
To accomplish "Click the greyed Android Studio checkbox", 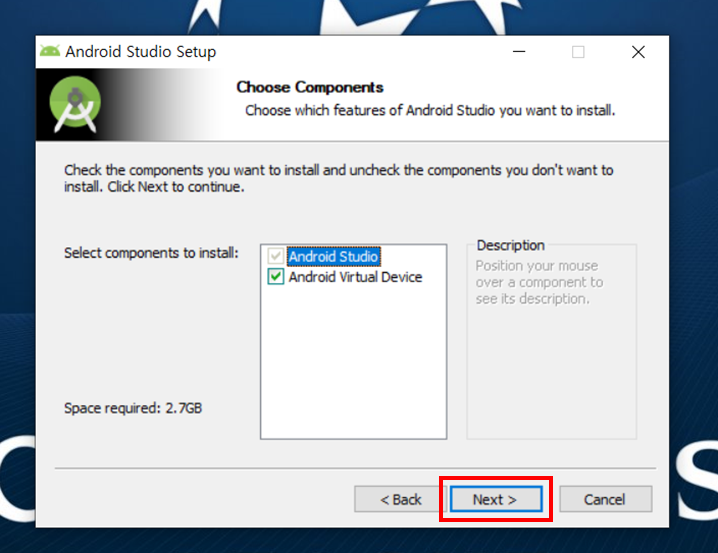I will pyautogui.click(x=276, y=256).
